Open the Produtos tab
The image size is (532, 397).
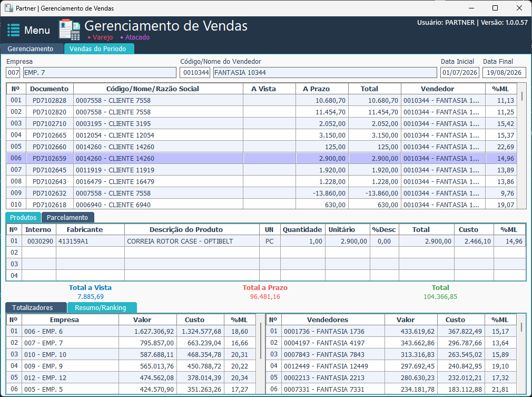(x=23, y=217)
